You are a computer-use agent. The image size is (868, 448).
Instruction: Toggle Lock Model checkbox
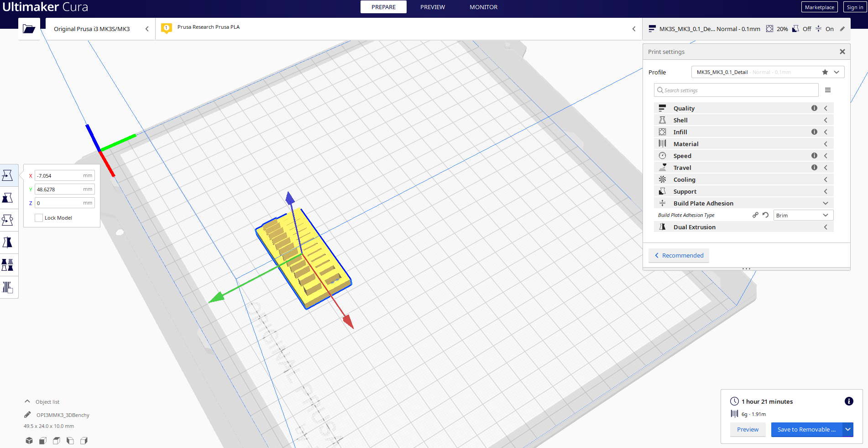(x=39, y=218)
